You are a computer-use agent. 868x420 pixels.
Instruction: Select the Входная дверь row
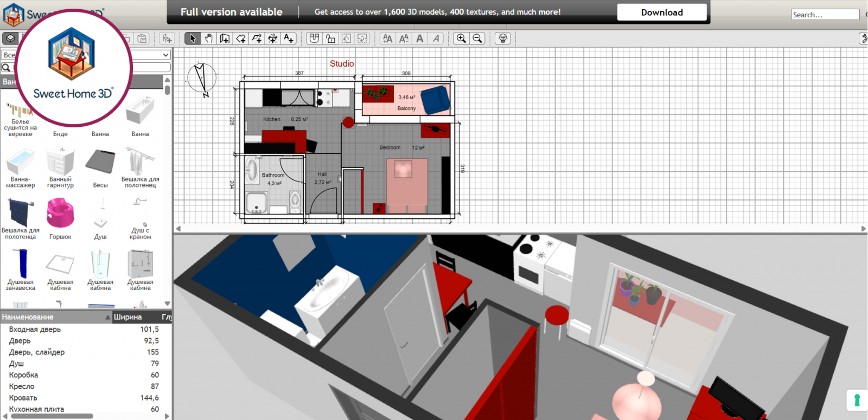85,329
